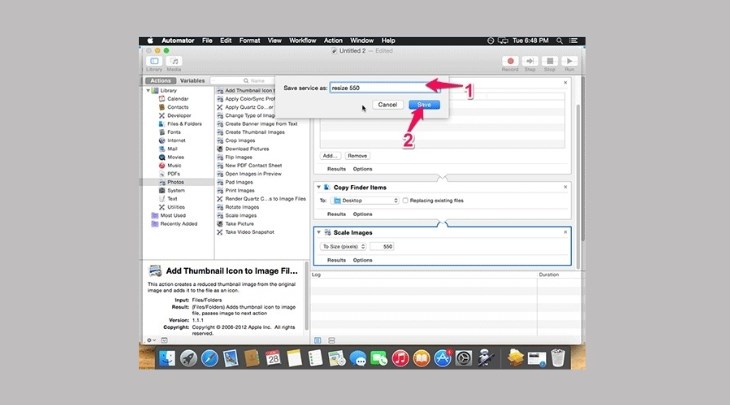Select Music in the library list
Screen dimensions: 730x405
(x=174, y=166)
